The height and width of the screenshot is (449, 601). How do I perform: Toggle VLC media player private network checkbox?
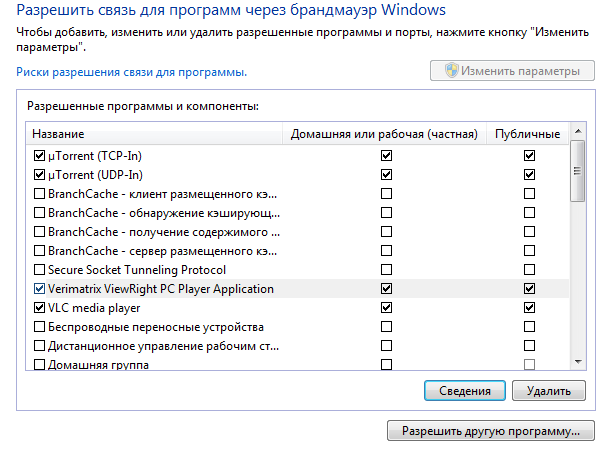[x=386, y=308]
